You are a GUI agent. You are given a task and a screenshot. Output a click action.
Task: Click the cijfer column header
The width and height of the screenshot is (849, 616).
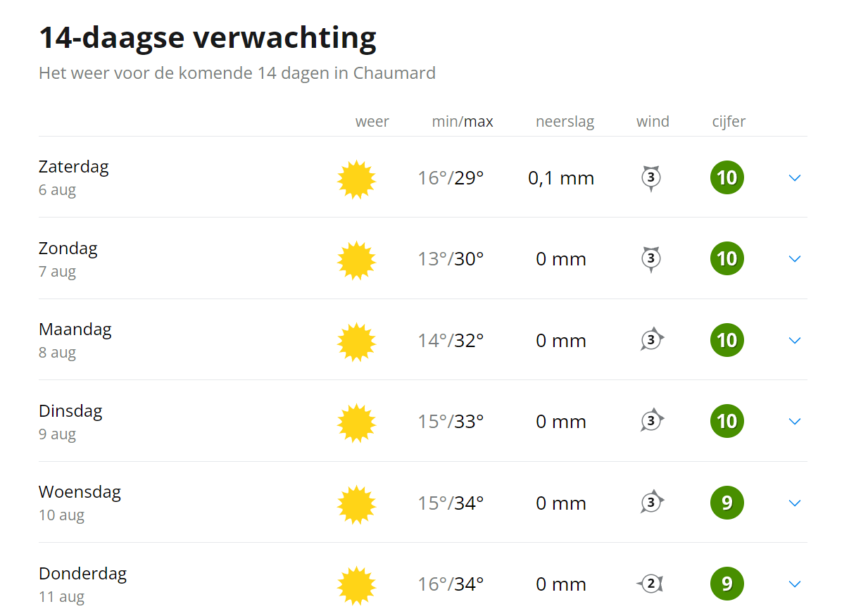click(x=729, y=122)
